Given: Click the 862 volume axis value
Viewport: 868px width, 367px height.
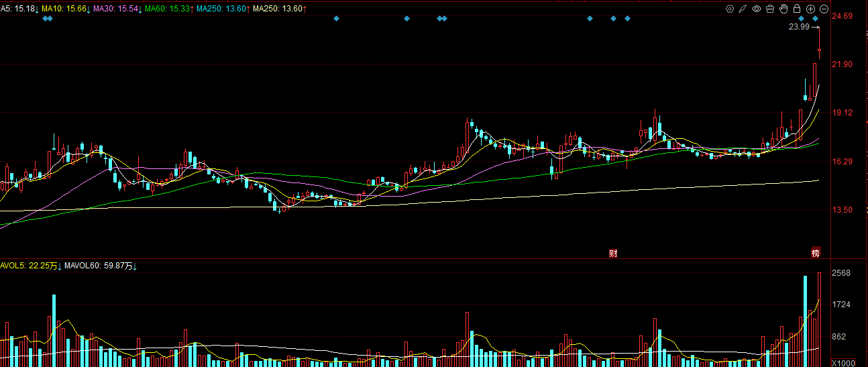Looking at the screenshot, I should [839, 337].
